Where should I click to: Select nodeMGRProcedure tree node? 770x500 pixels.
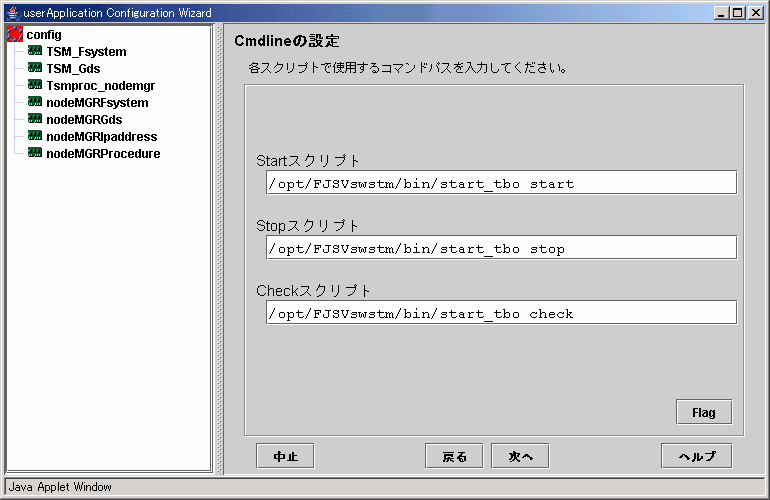pyautogui.click(x=103, y=154)
